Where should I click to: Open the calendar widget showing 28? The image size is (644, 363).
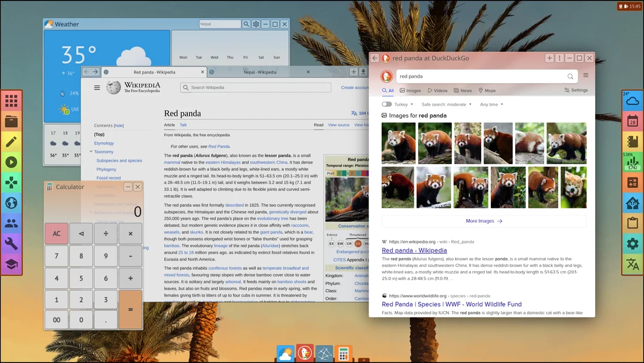point(632,121)
